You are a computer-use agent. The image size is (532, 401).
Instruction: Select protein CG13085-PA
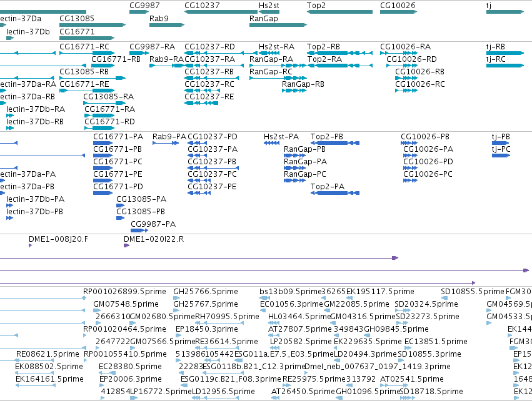click(141, 199)
